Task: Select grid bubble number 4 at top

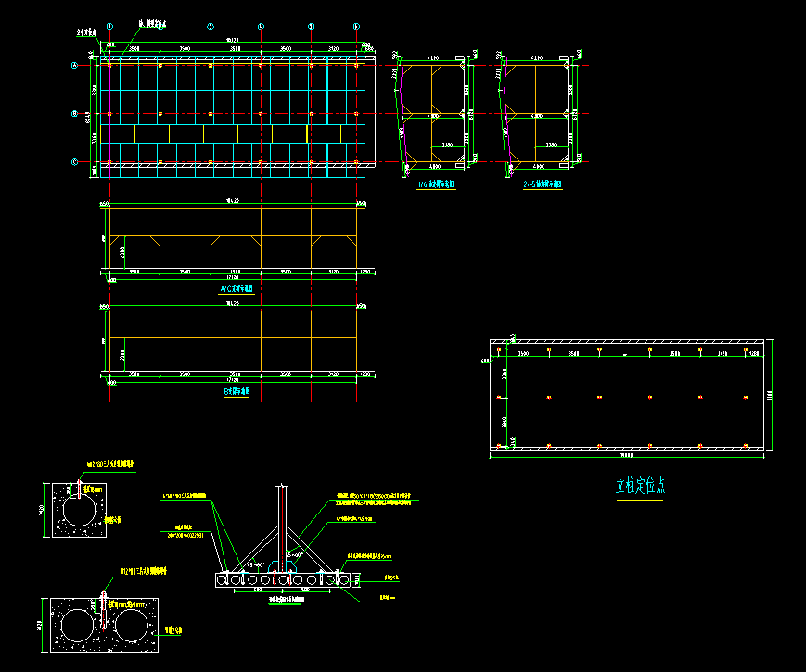Action: [x=262, y=26]
